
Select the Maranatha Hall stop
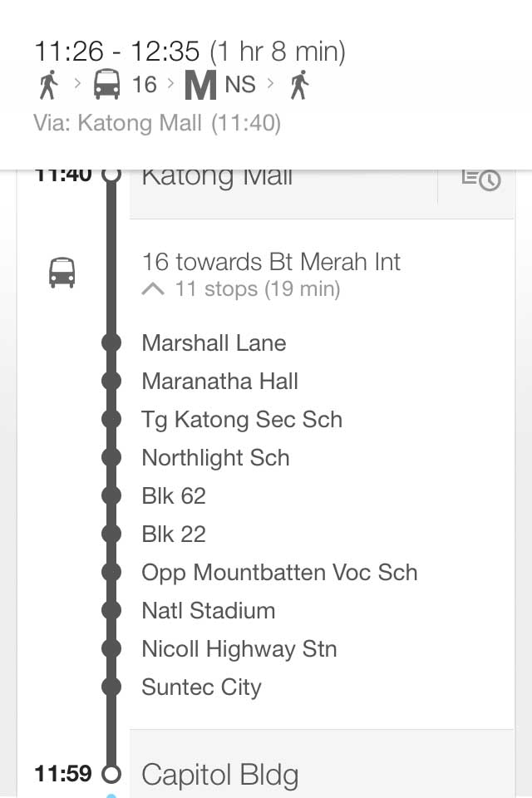pos(219,381)
